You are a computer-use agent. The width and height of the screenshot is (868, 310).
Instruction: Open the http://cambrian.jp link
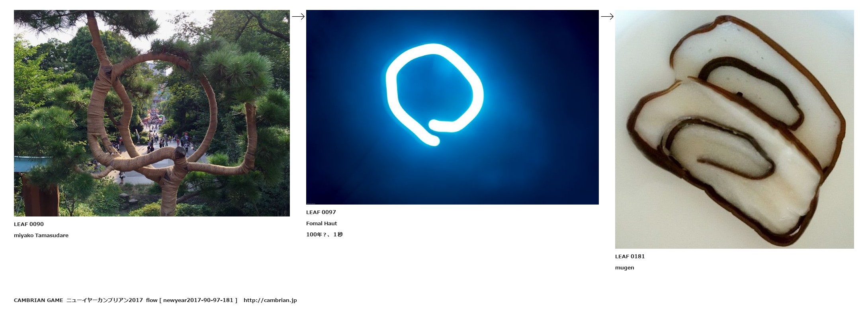270,300
